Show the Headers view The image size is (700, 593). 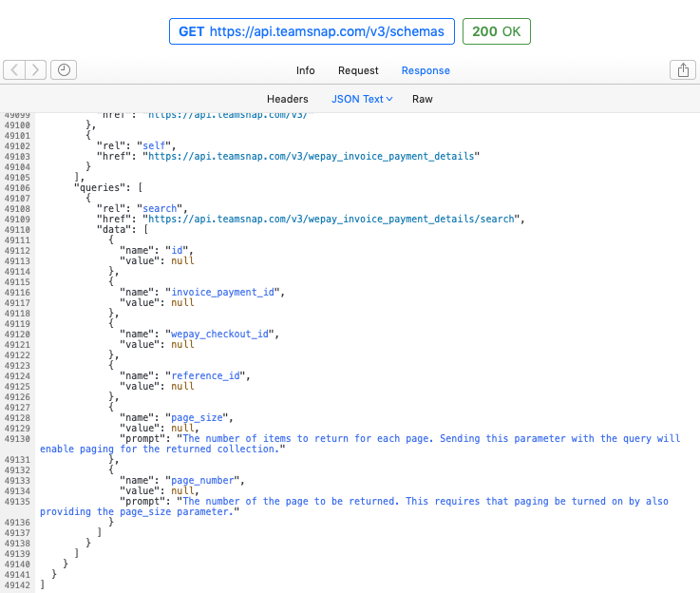pyautogui.click(x=288, y=99)
